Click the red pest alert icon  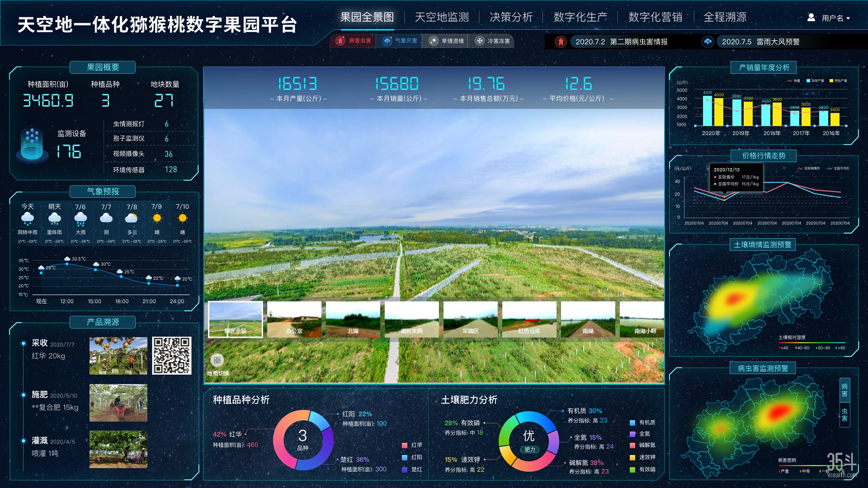pyautogui.click(x=561, y=42)
